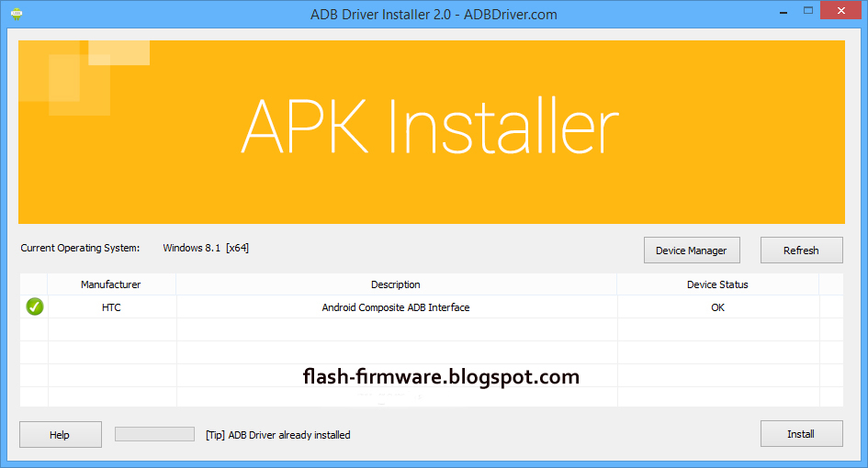Click the Android app icon in title bar
Viewport: 868px width, 468px height.
point(17,15)
